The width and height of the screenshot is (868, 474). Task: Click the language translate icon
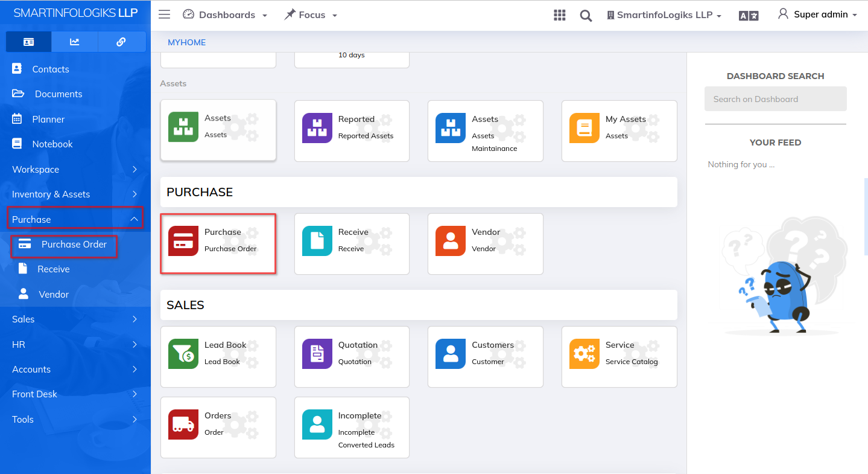(x=749, y=16)
